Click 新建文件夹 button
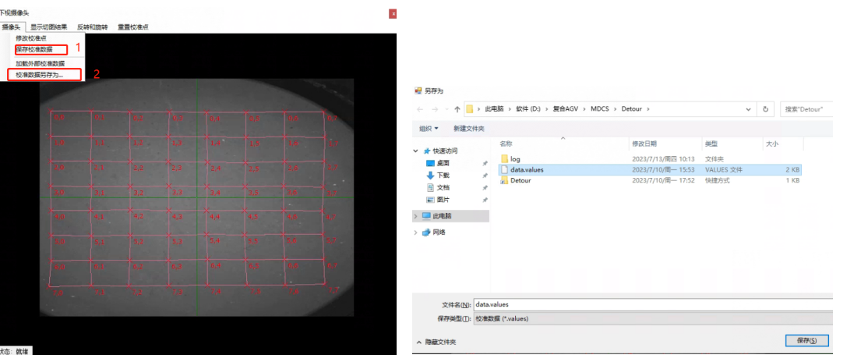This screenshot has height=362, width=868. tap(470, 129)
